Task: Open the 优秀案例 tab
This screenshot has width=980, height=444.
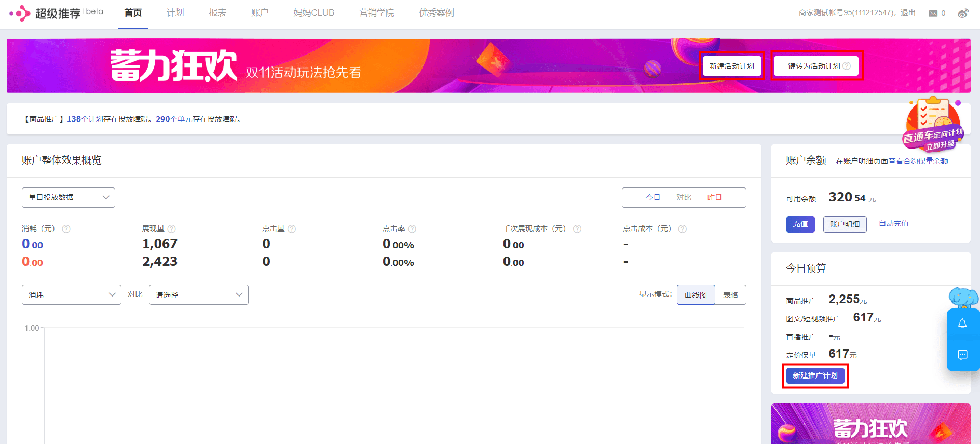Action: click(x=437, y=13)
